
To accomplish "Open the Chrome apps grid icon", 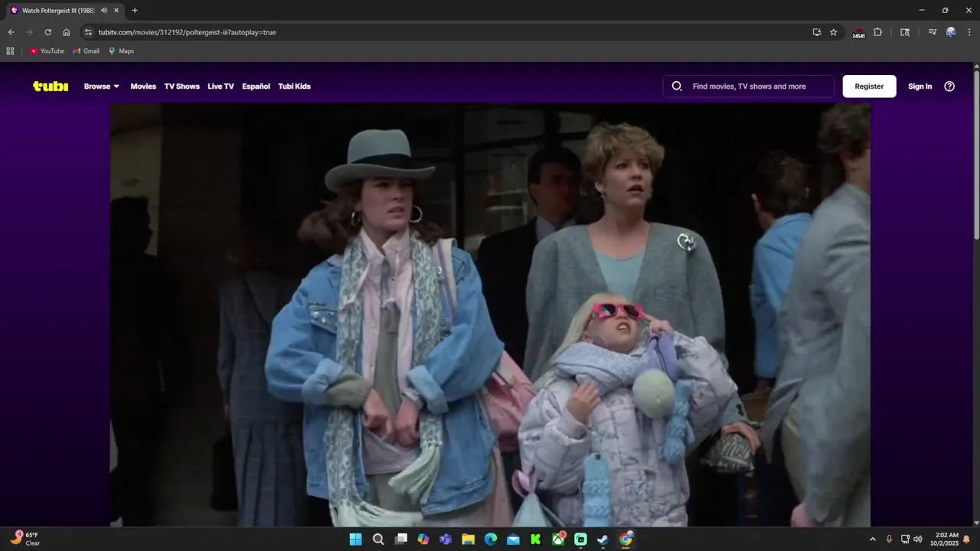I will point(10,51).
